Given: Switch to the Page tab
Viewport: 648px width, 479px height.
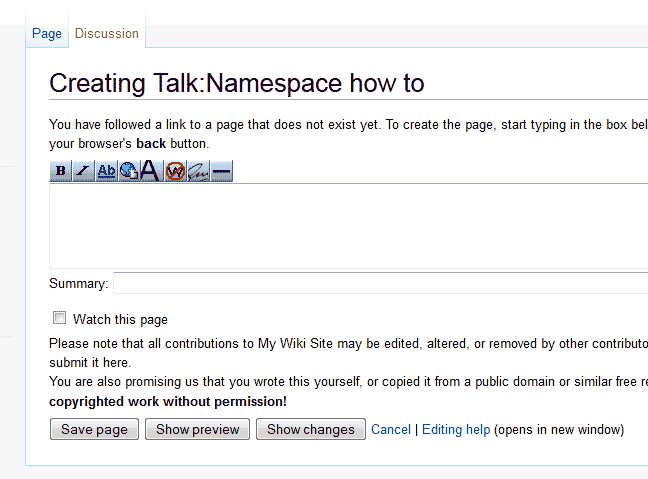Looking at the screenshot, I should tap(47, 34).
